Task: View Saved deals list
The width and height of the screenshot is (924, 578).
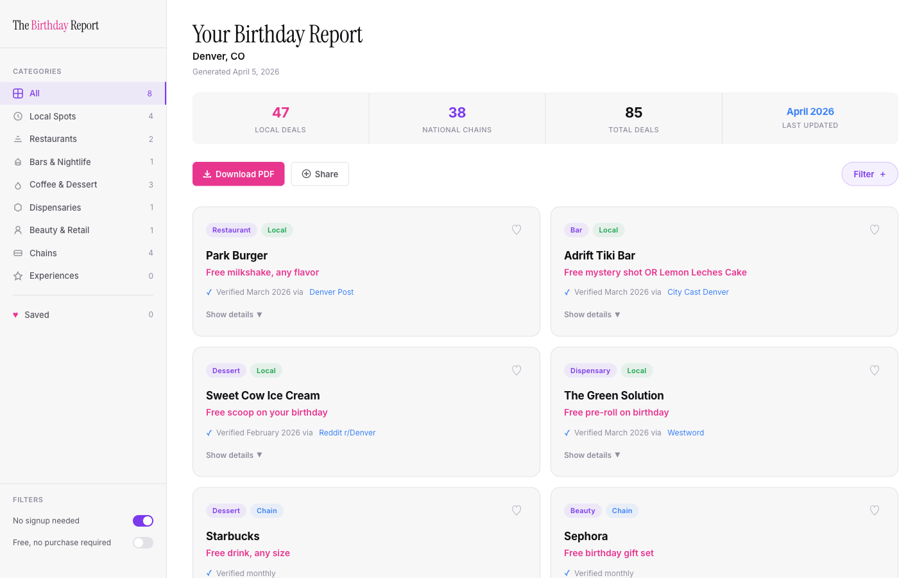Action: tap(83, 315)
